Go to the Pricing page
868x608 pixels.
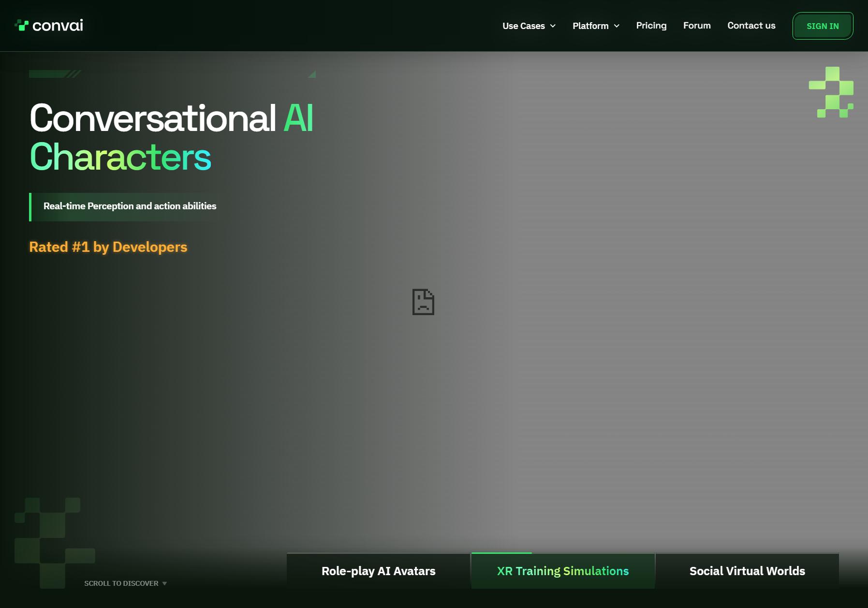[651, 26]
